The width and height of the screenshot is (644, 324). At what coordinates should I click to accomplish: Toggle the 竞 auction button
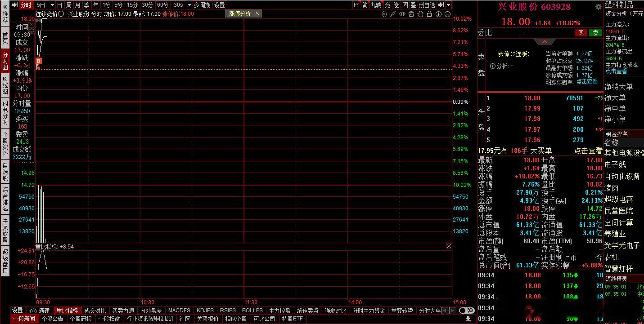(x=387, y=5)
